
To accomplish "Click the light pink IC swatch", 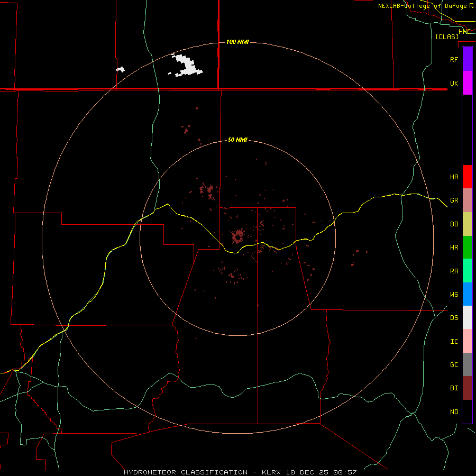I will click(467, 341).
